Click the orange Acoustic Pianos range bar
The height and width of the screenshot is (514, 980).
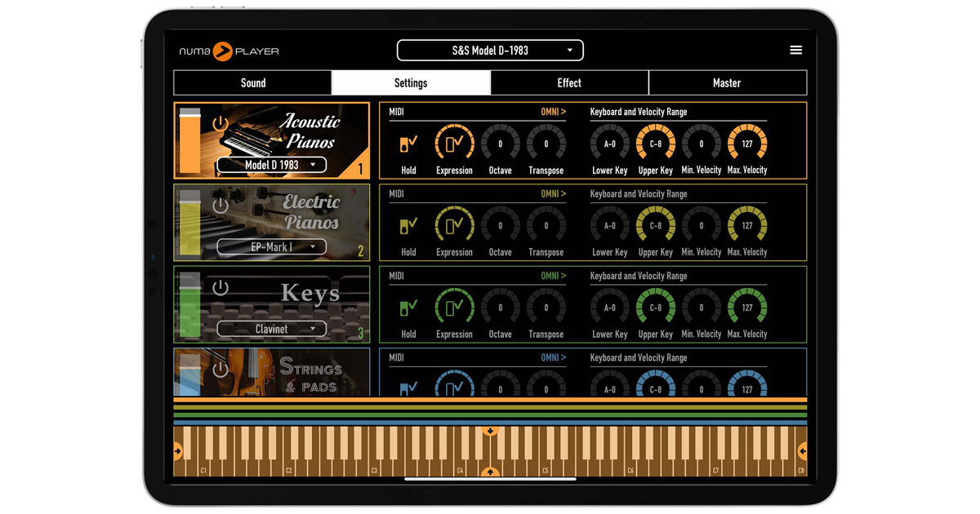(x=490, y=401)
